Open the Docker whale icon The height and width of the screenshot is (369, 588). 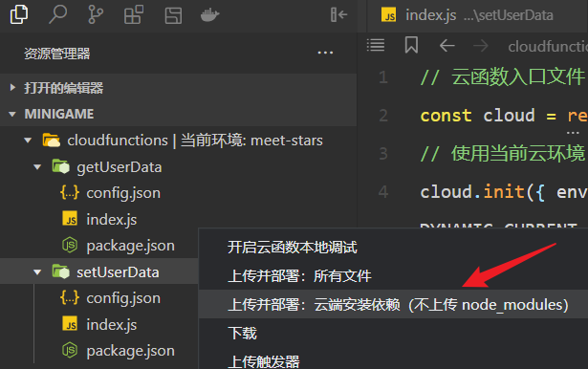click(x=209, y=15)
